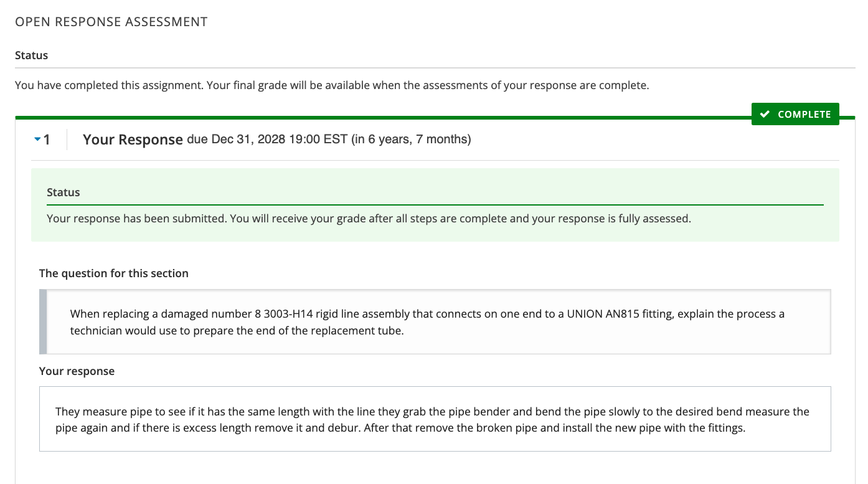Click the green checkmark showing assignment completion
The image size is (868, 484).
[x=766, y=114]
